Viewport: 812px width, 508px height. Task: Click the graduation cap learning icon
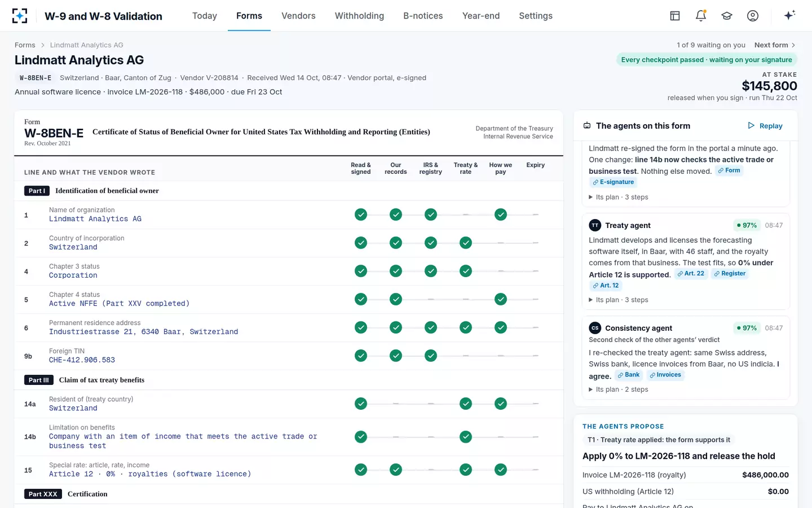pos(727,16)
